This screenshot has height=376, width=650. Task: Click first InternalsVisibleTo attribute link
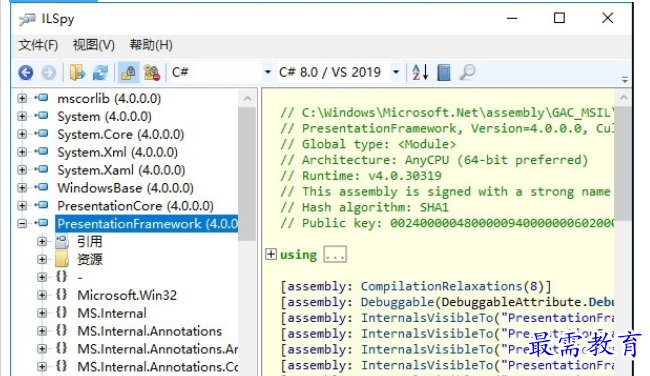click(427, 318)
